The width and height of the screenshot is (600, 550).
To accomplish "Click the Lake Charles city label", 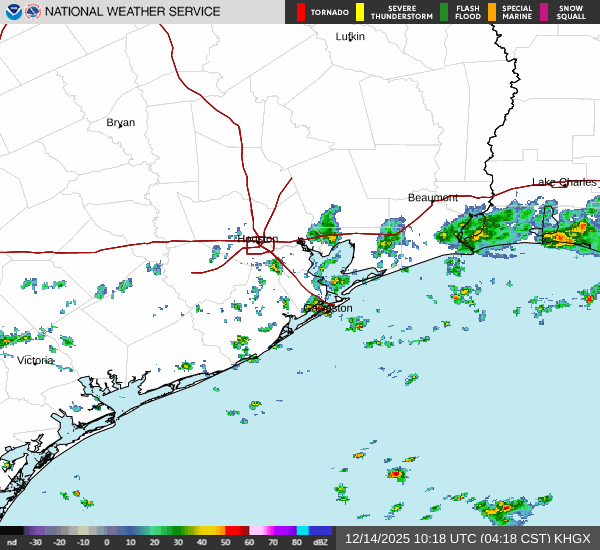I will pyautogui.click(x=564, y=182).
